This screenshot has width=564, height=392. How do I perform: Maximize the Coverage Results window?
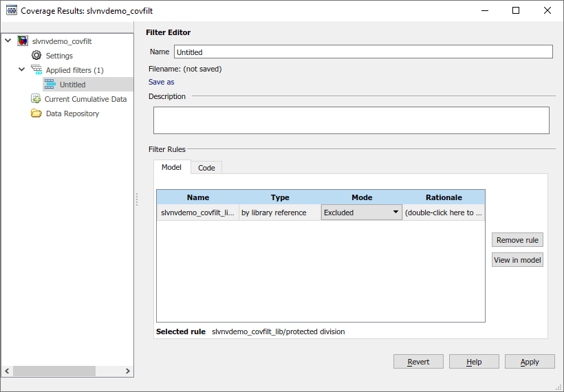[516, 10]
